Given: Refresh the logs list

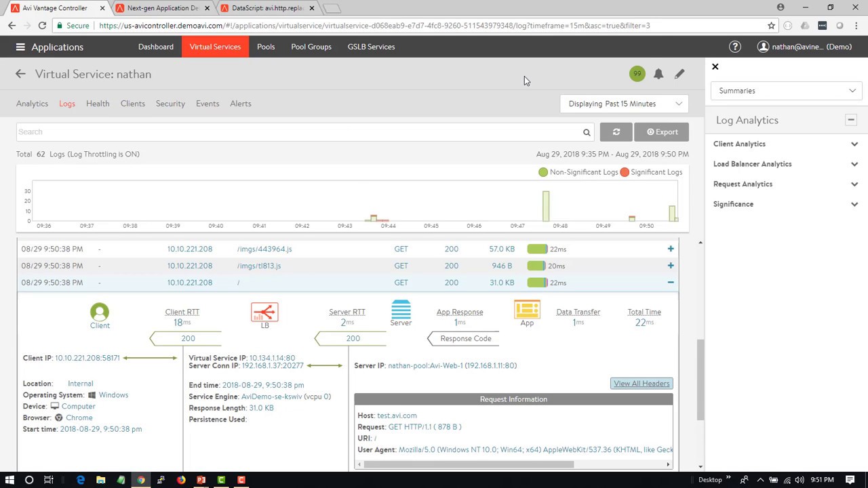Looking at the screenshot, I should 616,132.
